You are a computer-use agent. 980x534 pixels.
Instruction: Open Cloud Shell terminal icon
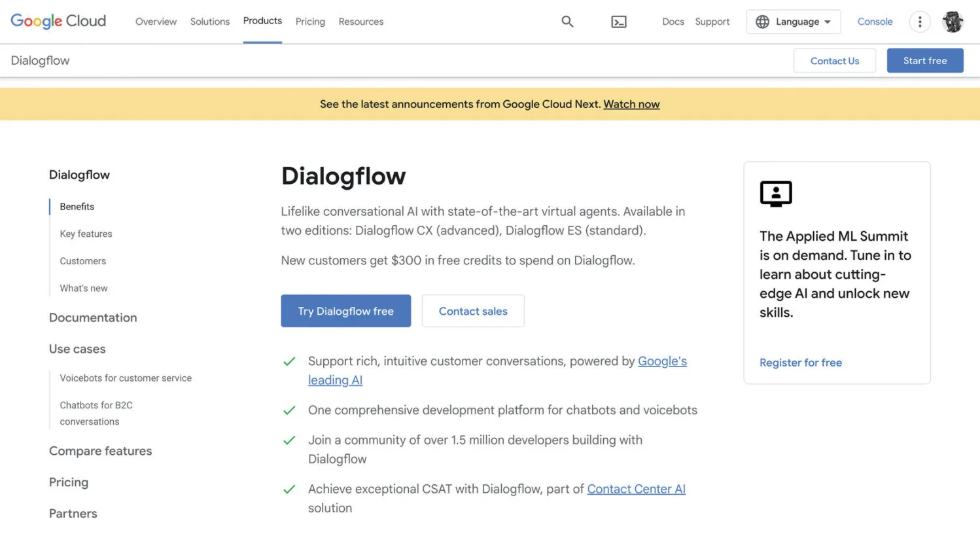click(618, 22)
